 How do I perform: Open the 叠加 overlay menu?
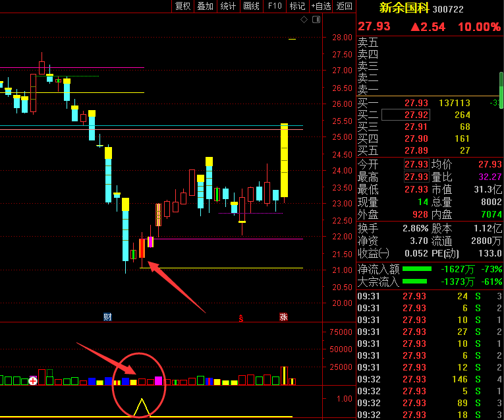point(206,6)
